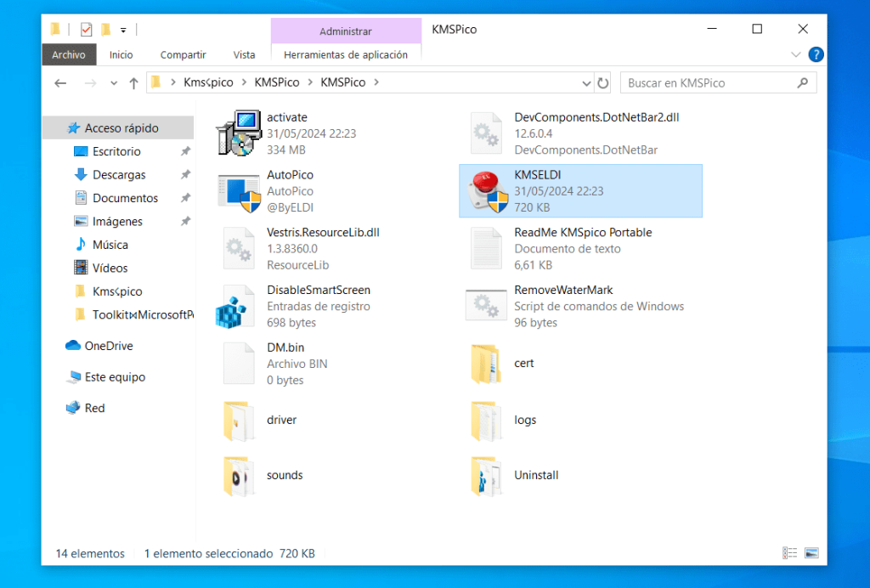Image resolution: width=870 pixels, height=588 pixels.
Task: Refresh the current folder
Action: pos(602,82)
